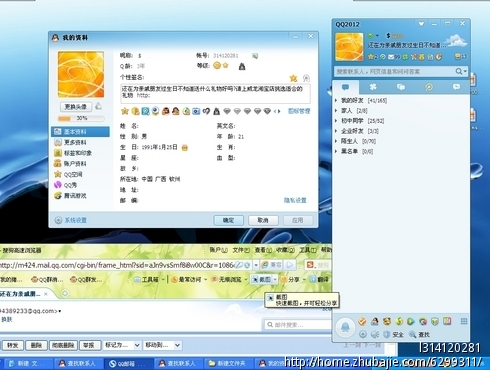Click the gold star icon above the signature box
490x370 pixels.
pyautogui.click(x=293, y=78)
